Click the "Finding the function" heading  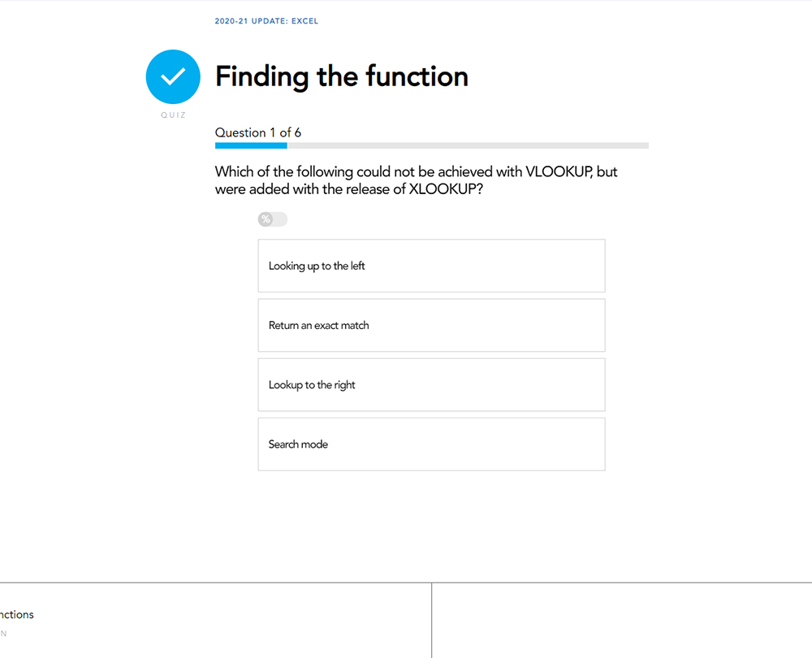click(341, 76)
